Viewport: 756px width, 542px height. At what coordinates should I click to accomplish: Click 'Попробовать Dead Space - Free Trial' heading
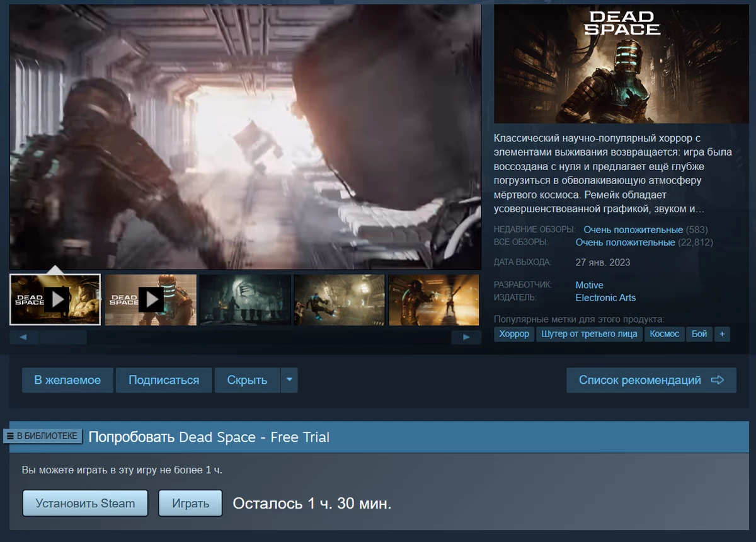tap(209, 437)
